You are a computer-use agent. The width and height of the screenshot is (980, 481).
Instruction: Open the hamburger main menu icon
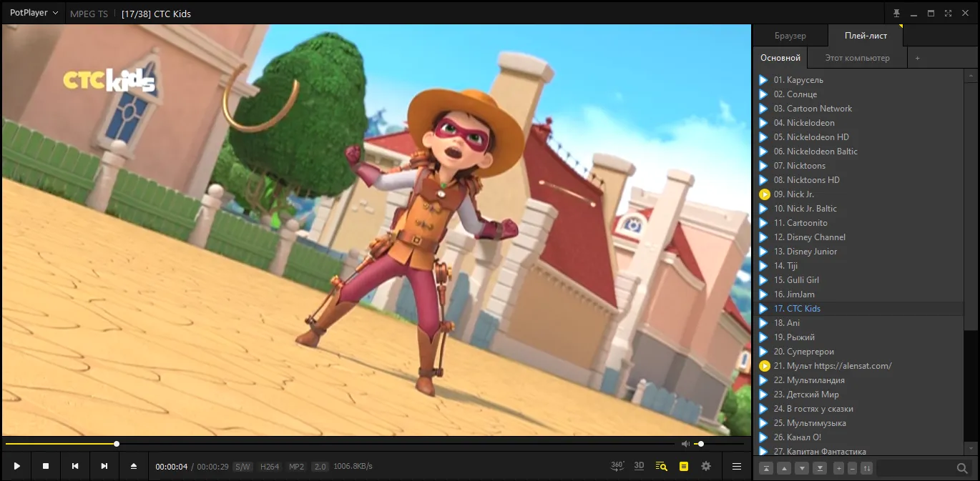click(737, 466)
